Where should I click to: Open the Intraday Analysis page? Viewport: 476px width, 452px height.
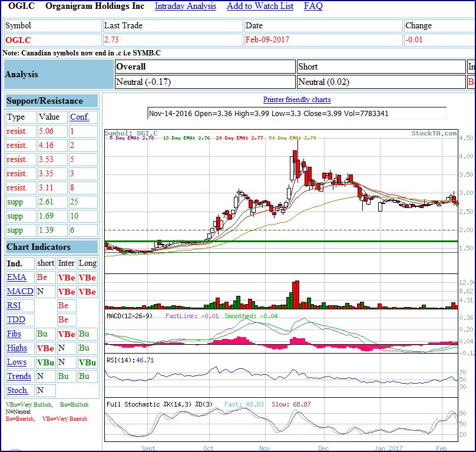point(187,6)
